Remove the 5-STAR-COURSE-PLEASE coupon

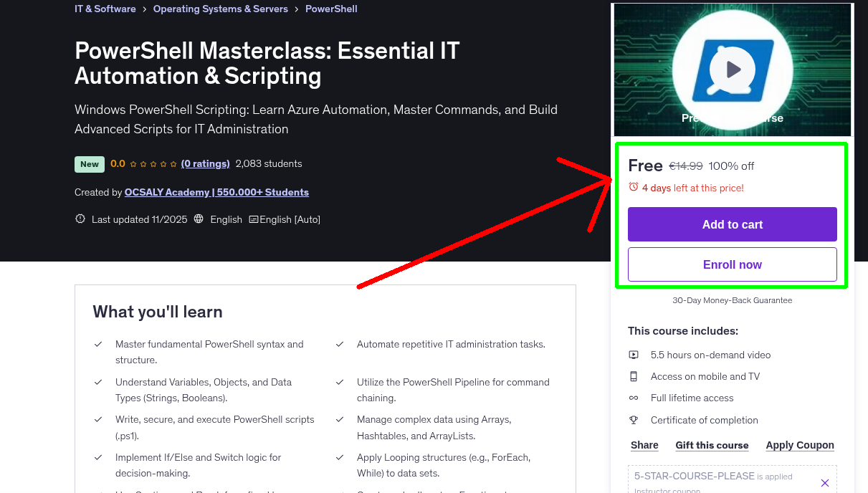[825, 482]
